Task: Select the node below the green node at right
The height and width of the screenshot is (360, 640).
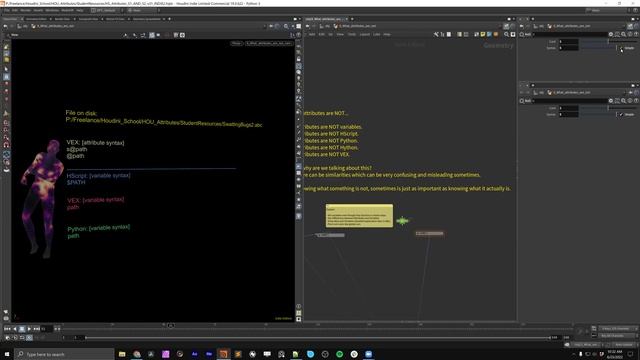Action: pos(429,233)
